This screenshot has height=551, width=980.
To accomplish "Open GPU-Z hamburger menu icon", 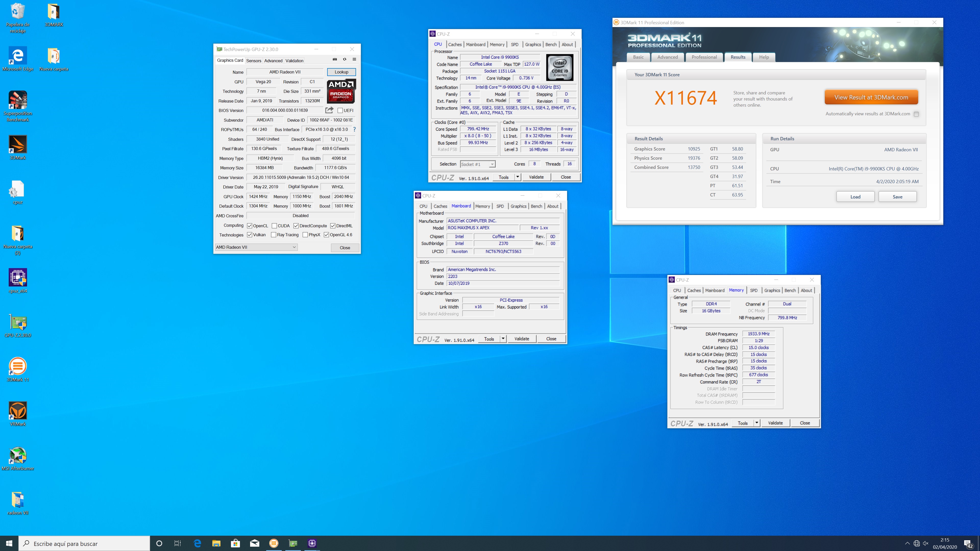I will (354, 59).
